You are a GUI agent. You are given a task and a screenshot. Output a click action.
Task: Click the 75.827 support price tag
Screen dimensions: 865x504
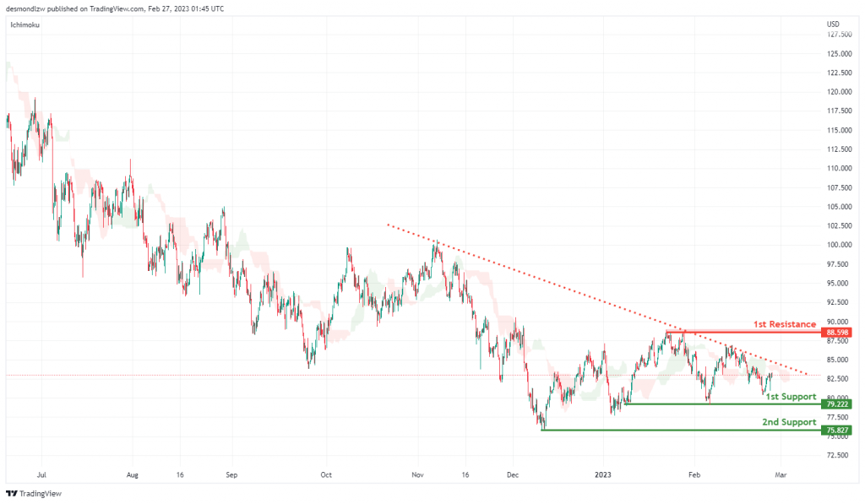pyautogui.click(x=837, y=430)
